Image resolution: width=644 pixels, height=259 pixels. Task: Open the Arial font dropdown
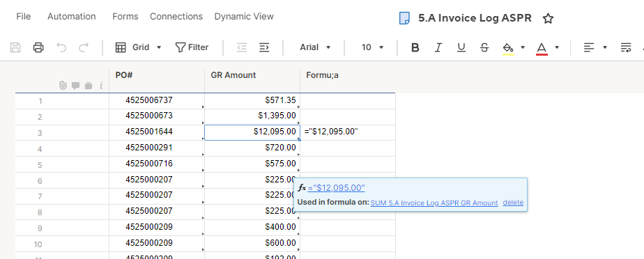(x=315, y=47)
